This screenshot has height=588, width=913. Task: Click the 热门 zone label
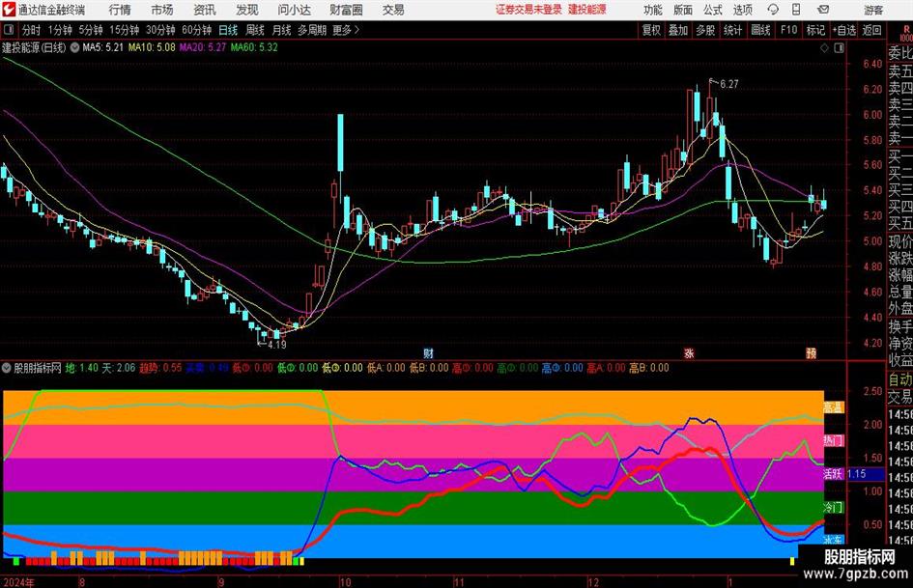[x=833, y=440]
